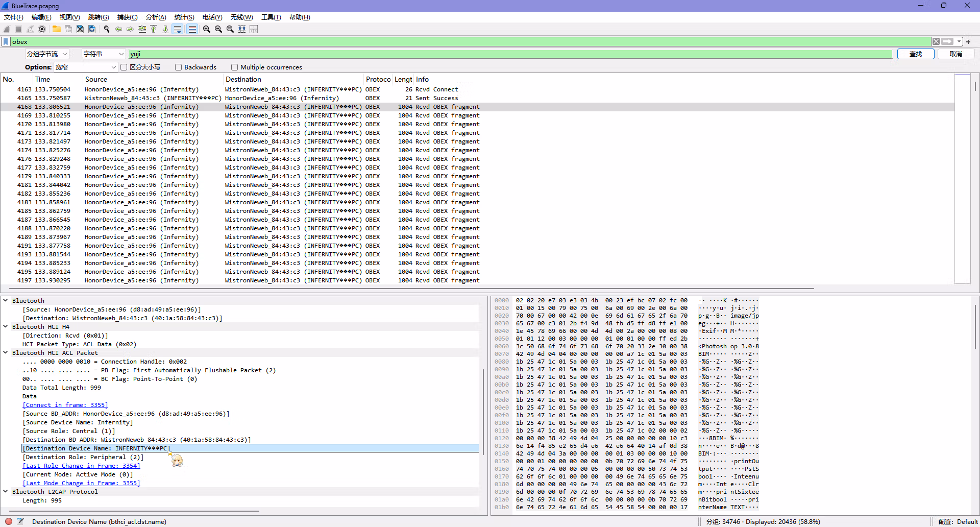The height and width of the screenshot is (527, 980).
Task: Reload the capture file icon
Action: 92,29
